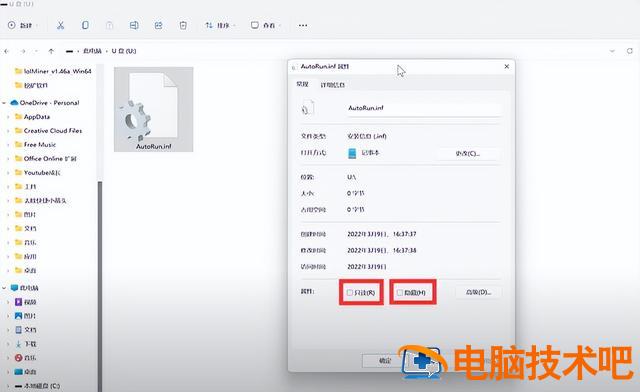The width and height of the screenshot is (640, 392).
Task: Click the AutoRun.inf file name field
Action: (424, 108)
